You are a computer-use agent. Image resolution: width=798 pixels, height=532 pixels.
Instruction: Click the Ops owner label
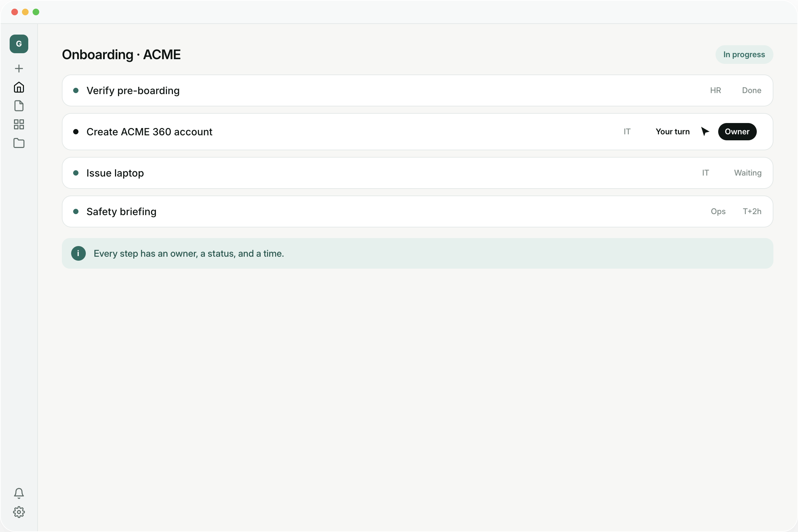pyautogui.click(x=718, y=212)
